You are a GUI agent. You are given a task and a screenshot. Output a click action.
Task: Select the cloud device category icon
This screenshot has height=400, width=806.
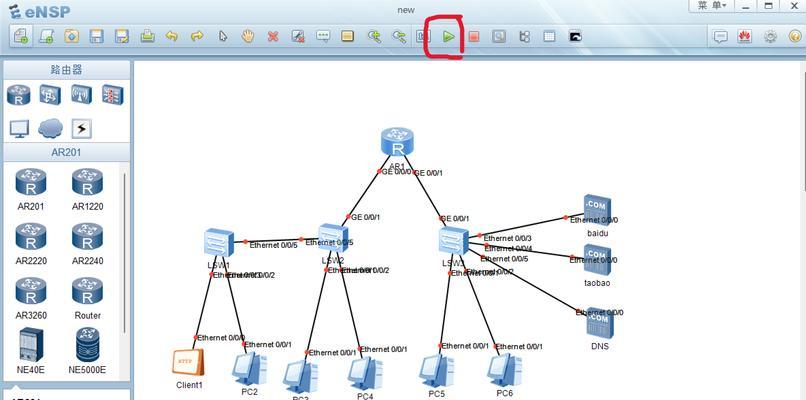tap(50, 129)
